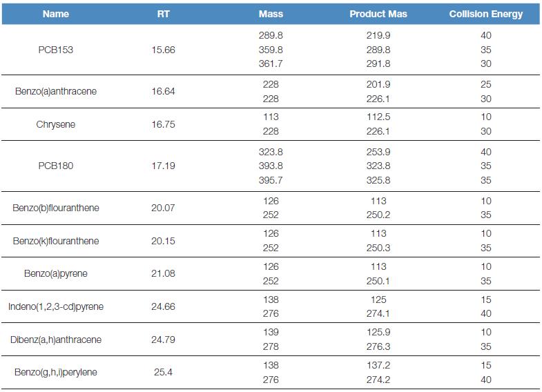Image resolution: width=542 pixels, height=392 pixels.
Task: Select the retention time value 17.19
Action: 163,166
